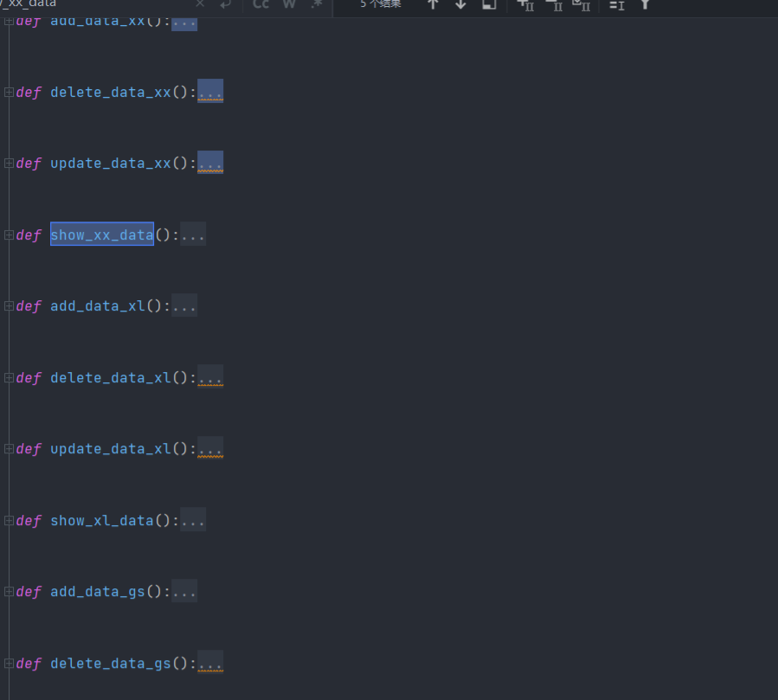Click the update_data_xl function name
Viewport: 778px width, 700px height.
click(x=111, y=449)
